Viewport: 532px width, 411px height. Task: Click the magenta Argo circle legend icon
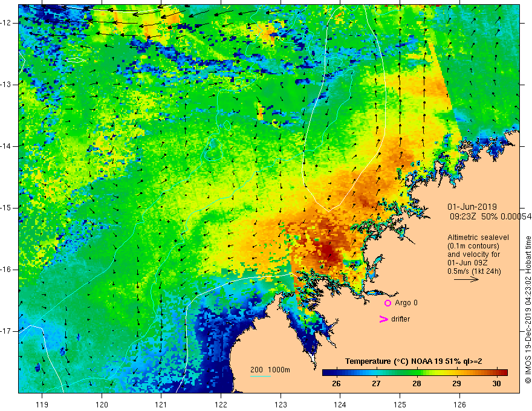(388, 303)
